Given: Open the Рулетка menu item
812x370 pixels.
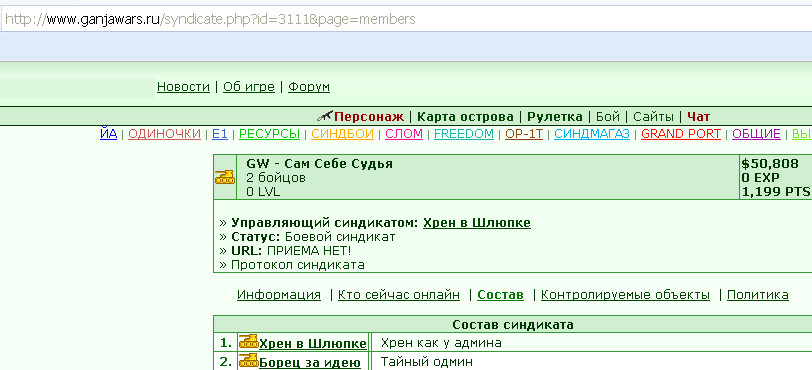Looking at the screenshot, I should click(x=555, y=117).
